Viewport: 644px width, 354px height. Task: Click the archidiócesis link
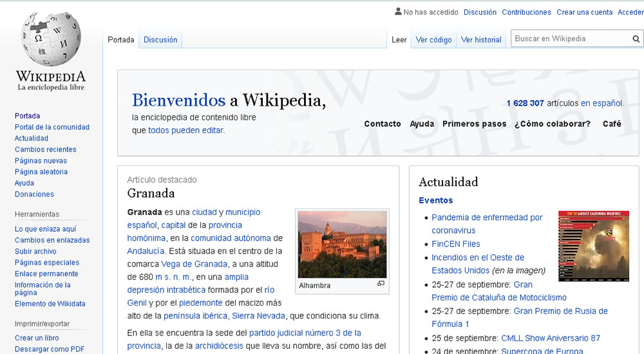click(x=219, y=346)
